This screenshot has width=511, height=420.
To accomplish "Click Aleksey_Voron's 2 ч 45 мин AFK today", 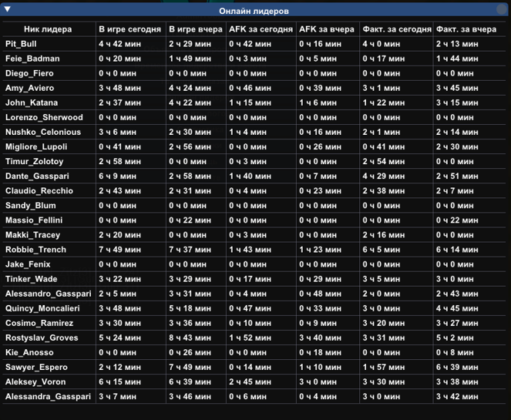I will point(250,381).
